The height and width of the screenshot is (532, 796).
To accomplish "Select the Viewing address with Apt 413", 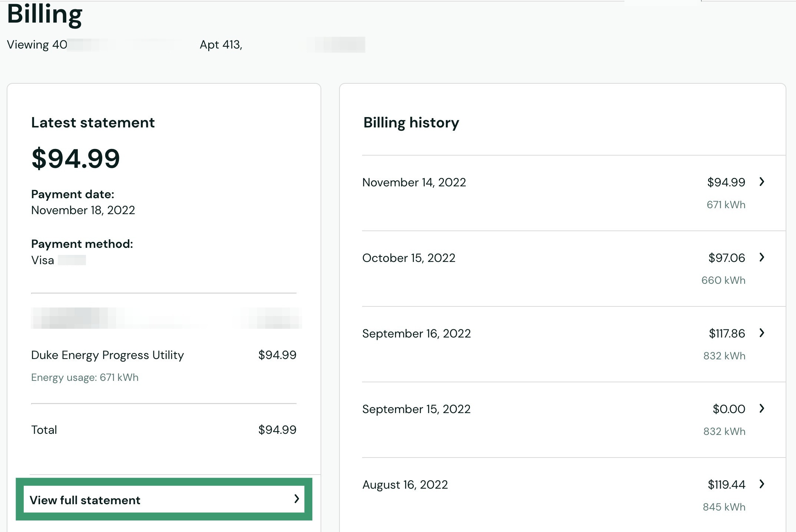I will (125, 44).
